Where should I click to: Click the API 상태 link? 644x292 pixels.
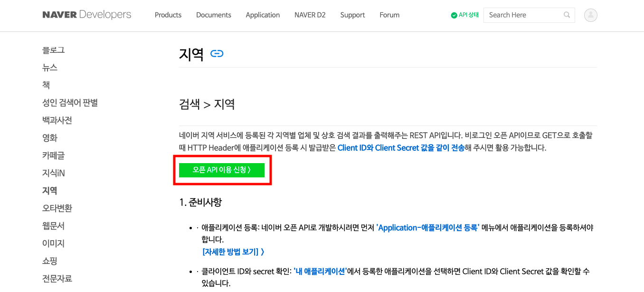pos(469,15)
